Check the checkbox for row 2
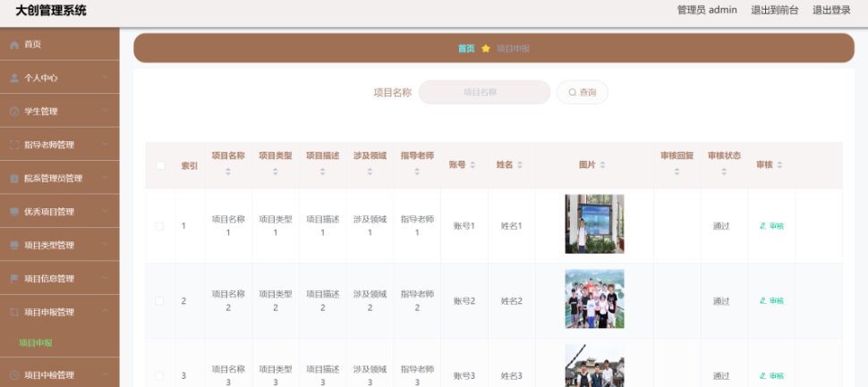This screenshot has width=868, height=387. [160, 301]
